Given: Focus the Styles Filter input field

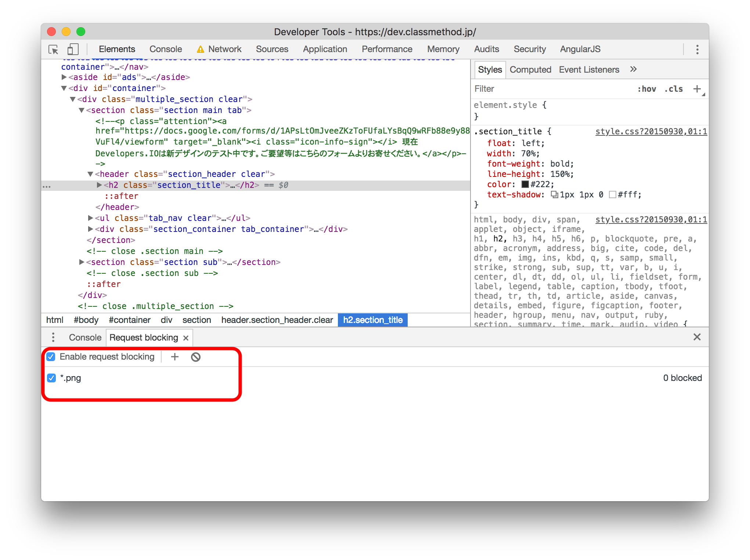Looking at the screenshot, I should [553, 89].
